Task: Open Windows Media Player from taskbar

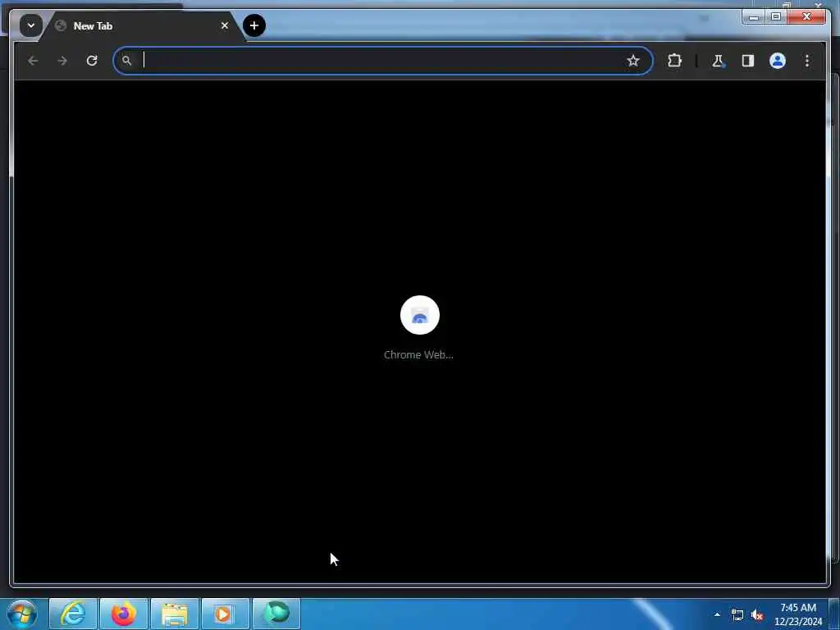Action: (x=226, y=614)
